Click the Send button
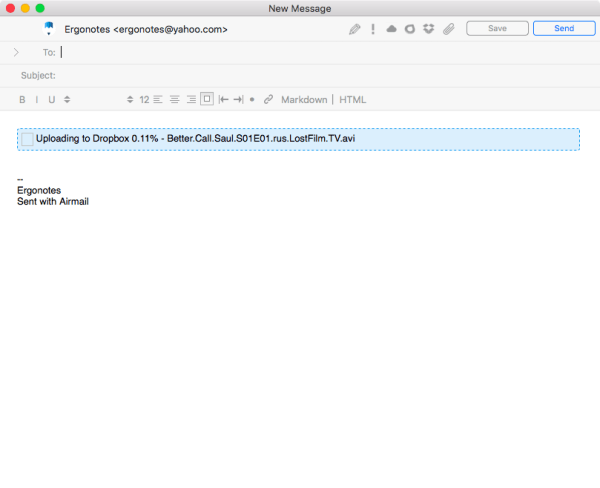This screenshot has height=488, width=600. pos(564,29)
